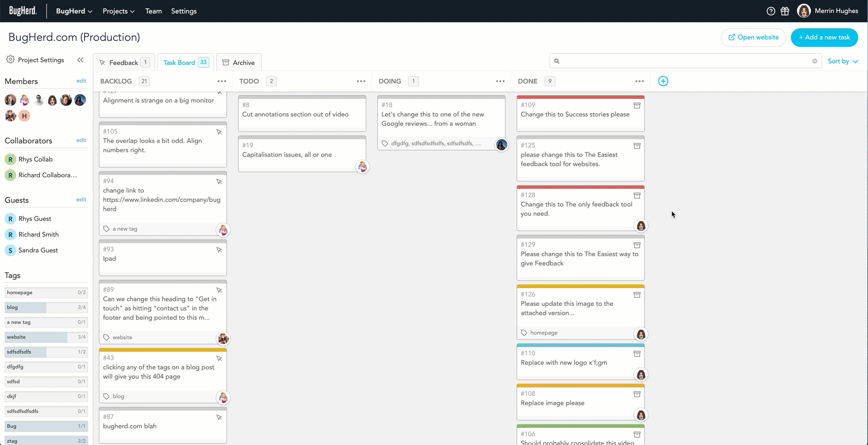868x445 pixels.
Task: Open TODO column options menu
Action: click(361, 81)
